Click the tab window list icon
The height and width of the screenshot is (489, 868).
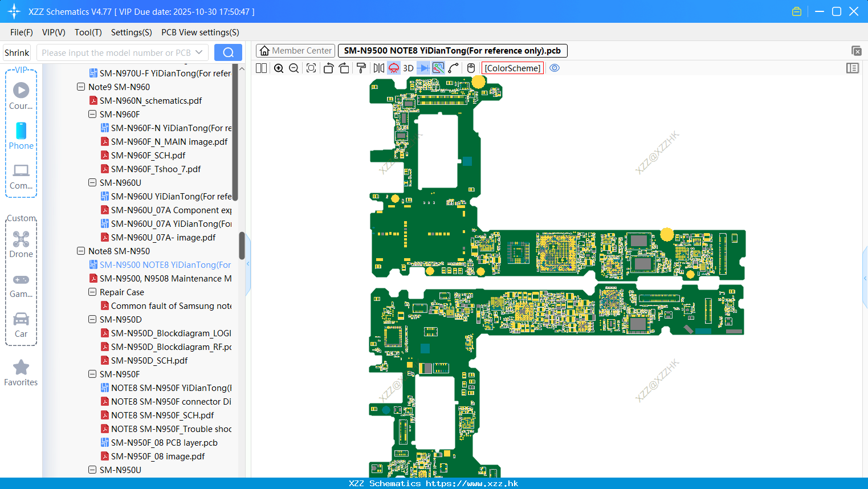[x=856, y=51]
